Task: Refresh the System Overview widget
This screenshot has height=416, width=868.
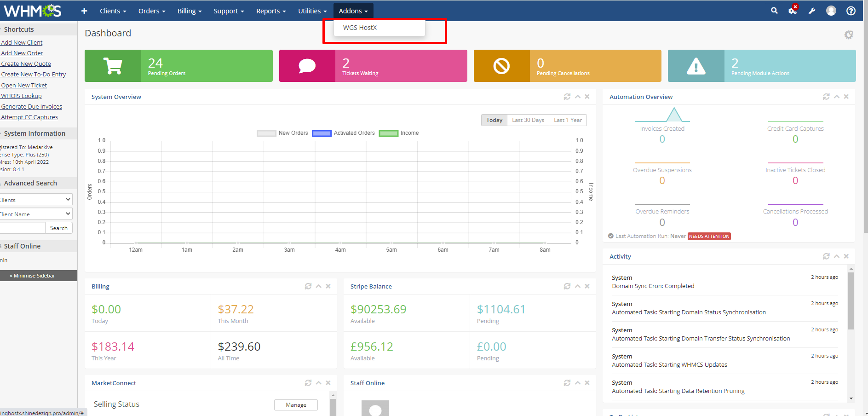Action: click(x=567, y=97)
